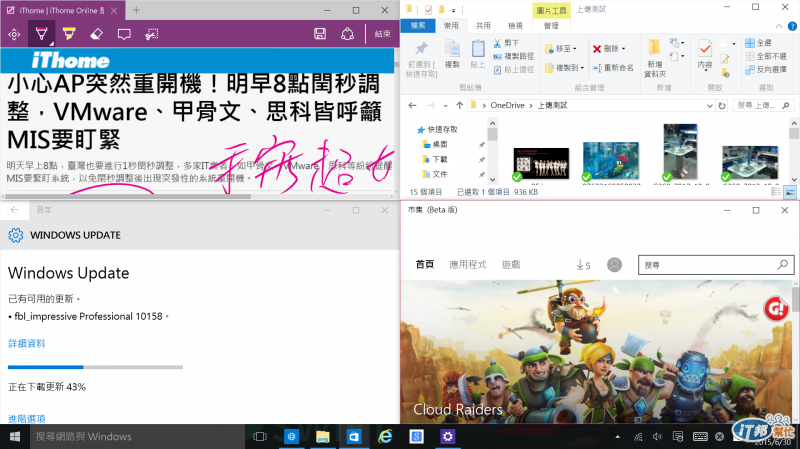The width and height of the screenshot is (800, 449).
Task: Open the 移至 dropdown in ribbon
Action: [560, 48]
